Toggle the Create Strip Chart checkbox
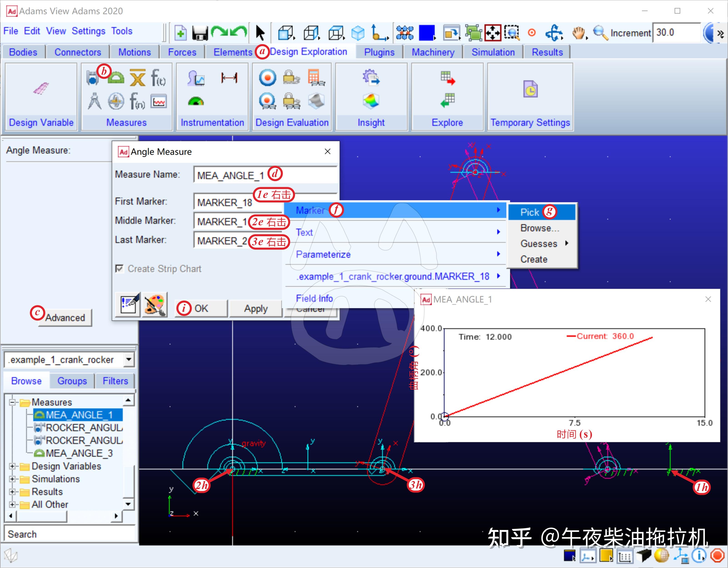The image size is (728, 568). [x=119, y=269]
